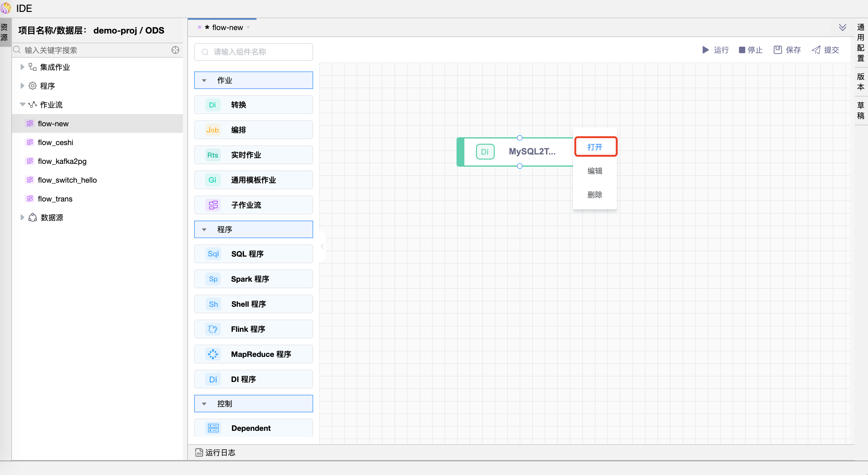
Task: Collapse the 作业流 tree node
Action: click(22, 105)
